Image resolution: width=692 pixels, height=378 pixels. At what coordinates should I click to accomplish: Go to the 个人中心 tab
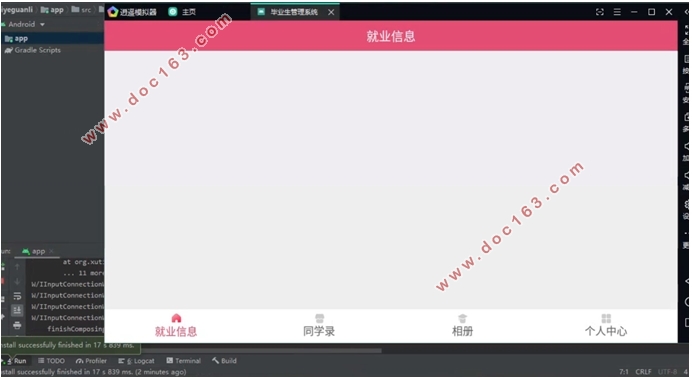pyautogui.click(x=606, y=326)
